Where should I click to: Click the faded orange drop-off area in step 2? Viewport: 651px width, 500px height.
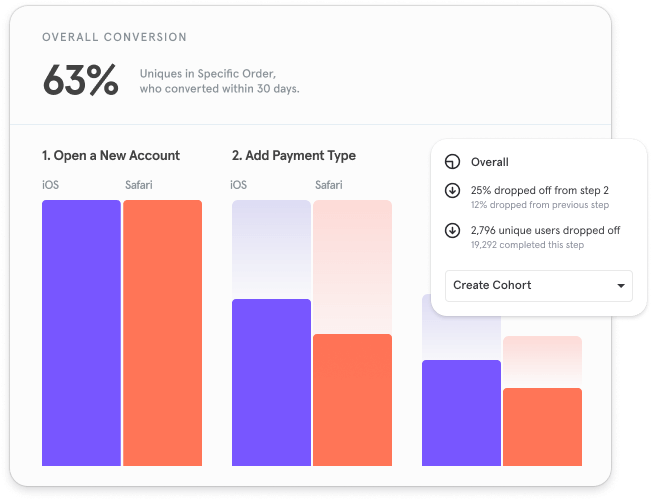352,267
